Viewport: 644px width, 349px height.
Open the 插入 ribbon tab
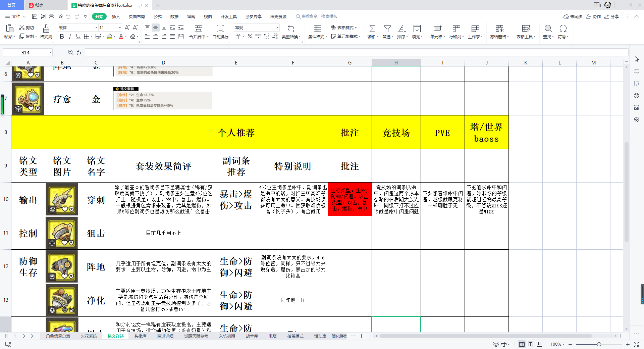116,16
